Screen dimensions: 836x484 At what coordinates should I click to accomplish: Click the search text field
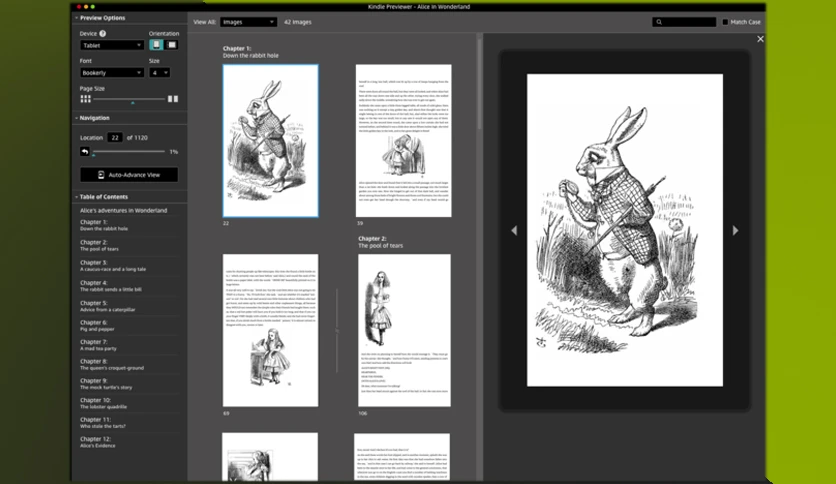[684, 22]
